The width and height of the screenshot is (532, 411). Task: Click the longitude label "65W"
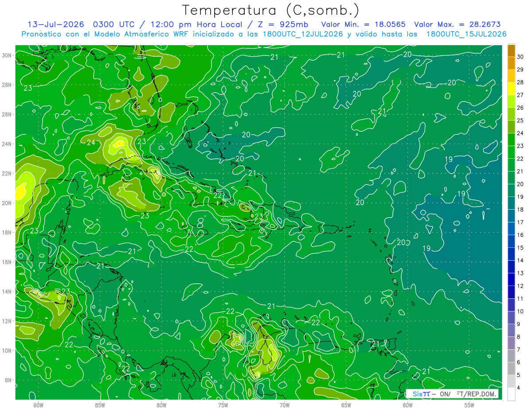coord(346,405)
